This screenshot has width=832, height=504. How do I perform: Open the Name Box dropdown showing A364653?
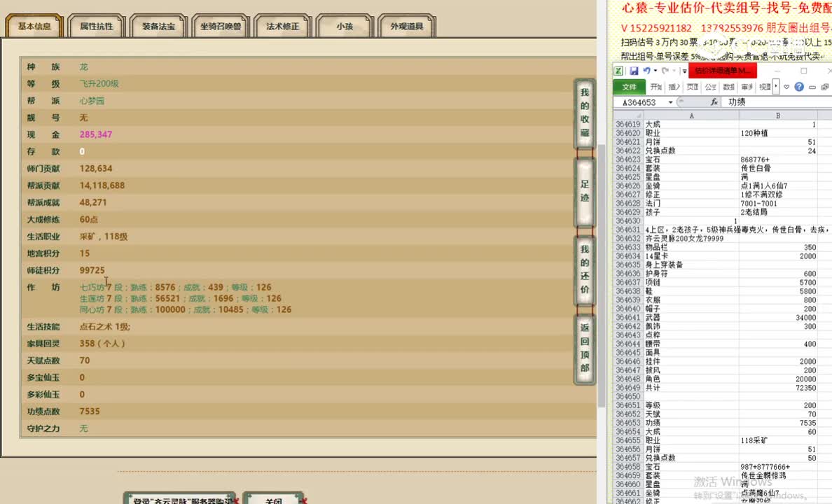click(x=670, y=101)
